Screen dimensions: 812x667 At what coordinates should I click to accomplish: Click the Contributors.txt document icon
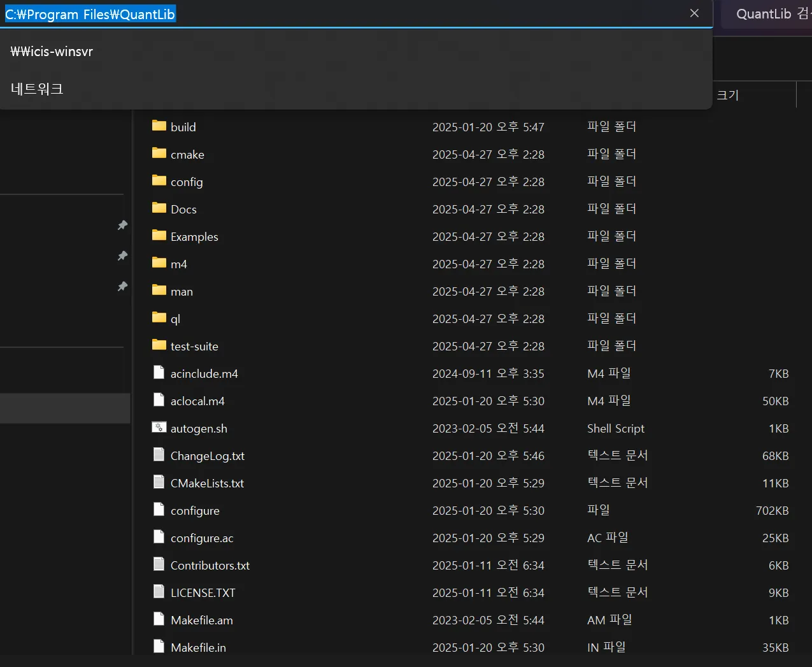coord(159,564)
